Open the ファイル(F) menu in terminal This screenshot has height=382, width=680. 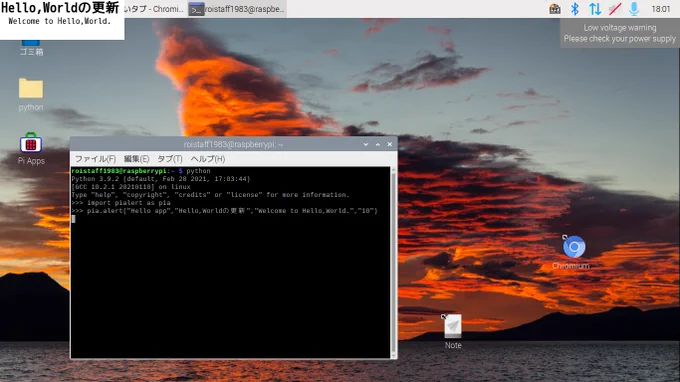pyautogui.click(x=95, y=159)
